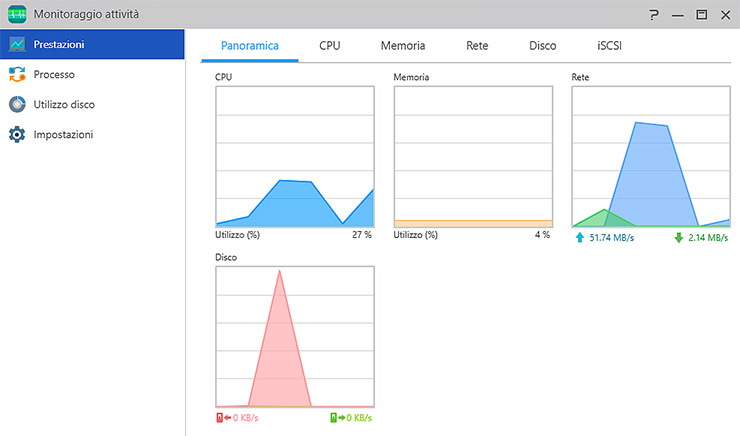
Task: Open help with the question mark icon
Action: (654, 14)
